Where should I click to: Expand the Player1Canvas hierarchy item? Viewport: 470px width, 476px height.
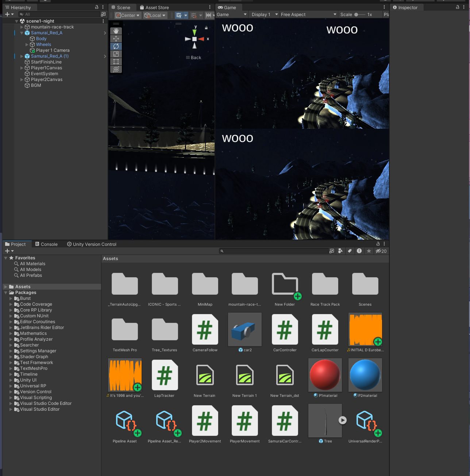pos(22,68)
